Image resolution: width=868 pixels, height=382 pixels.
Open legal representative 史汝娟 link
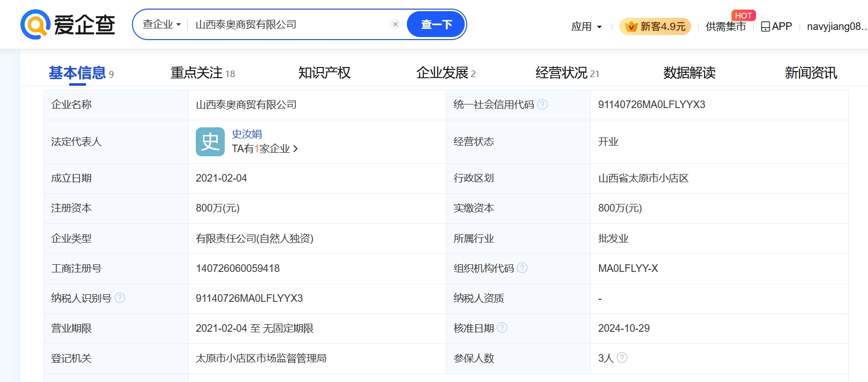[247, 134]
